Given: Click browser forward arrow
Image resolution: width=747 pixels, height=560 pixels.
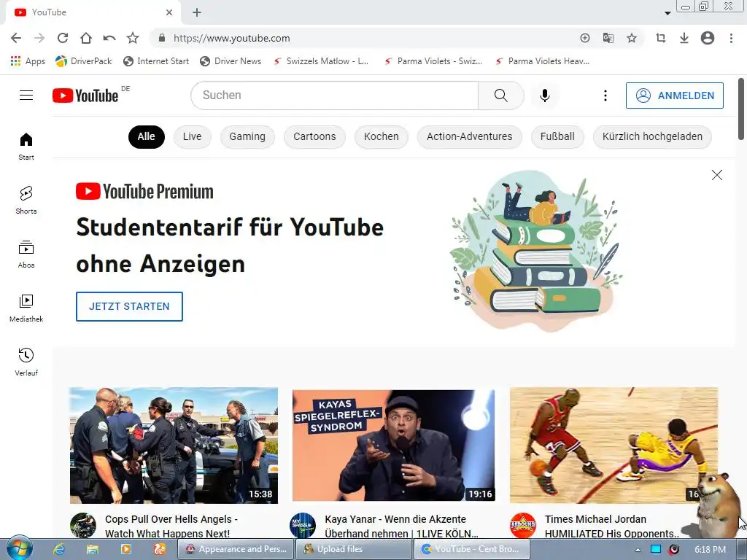Looking at the screenshot, I should 39,38.
